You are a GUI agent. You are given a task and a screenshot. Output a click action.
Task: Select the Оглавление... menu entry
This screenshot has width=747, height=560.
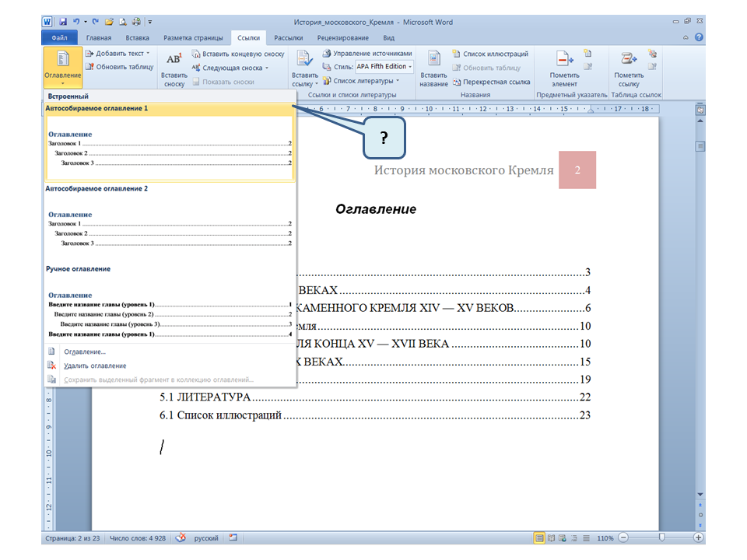(85, 352)
